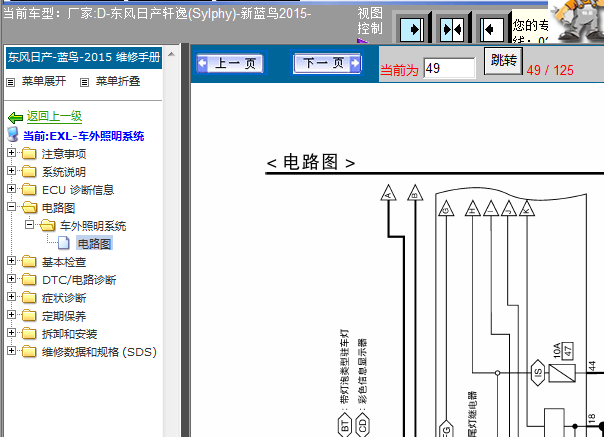Click the green back arrow icon
Screen dimensions: 604x437
[x=15, y=117]
